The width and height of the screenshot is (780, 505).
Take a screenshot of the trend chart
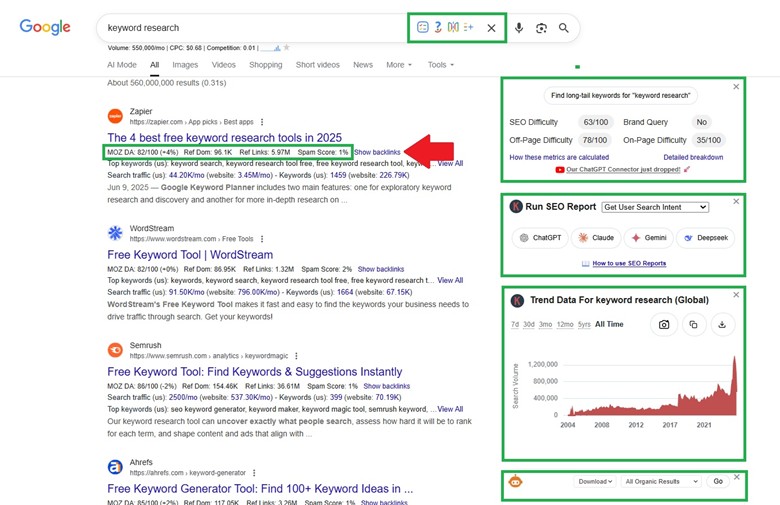coord(662,324)
